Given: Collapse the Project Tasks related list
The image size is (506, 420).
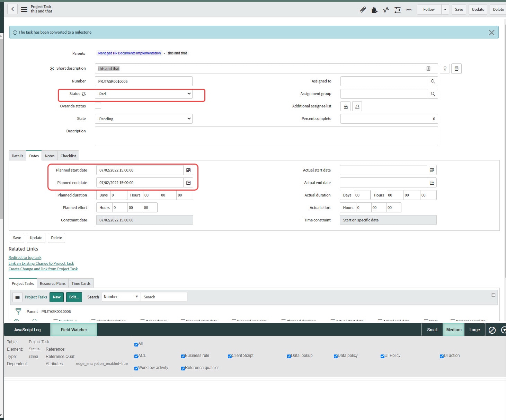Looking at the screenshot, I should [x=494, y=295].
